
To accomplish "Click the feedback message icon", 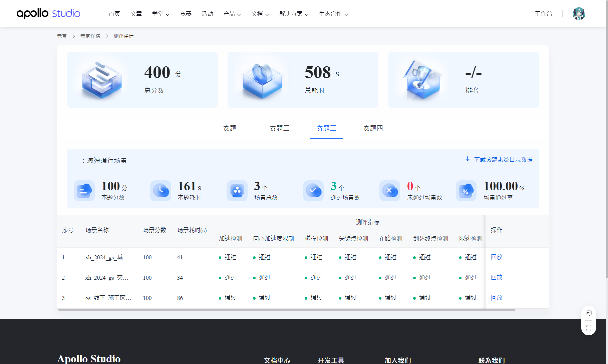I will click(588, 313).
